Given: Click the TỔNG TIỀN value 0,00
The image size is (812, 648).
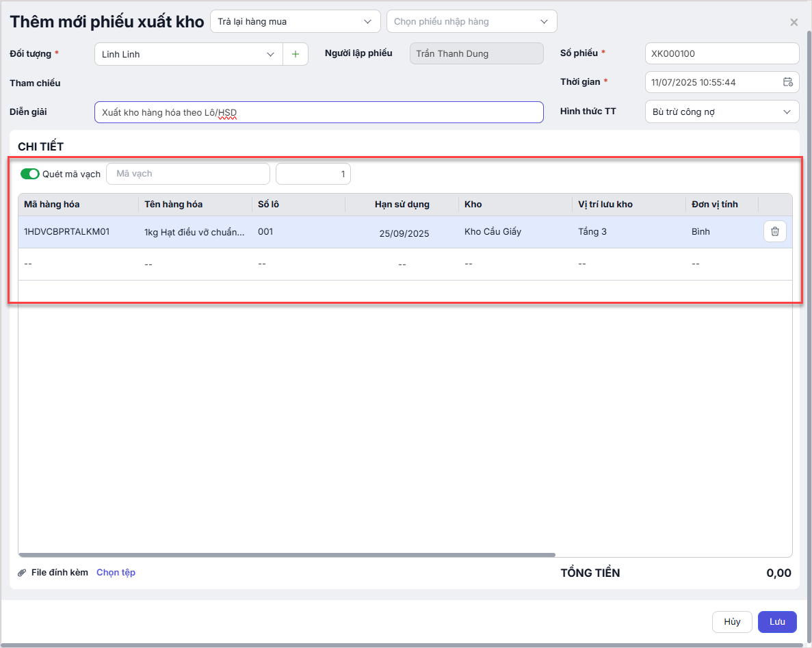Looking at the screenshot, I should click(778, 573).
